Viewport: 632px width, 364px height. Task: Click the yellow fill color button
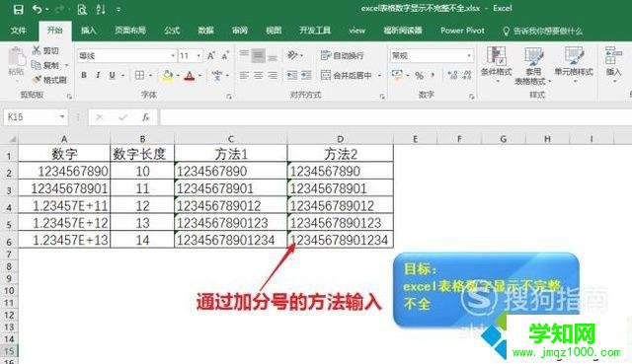(167, 75)
